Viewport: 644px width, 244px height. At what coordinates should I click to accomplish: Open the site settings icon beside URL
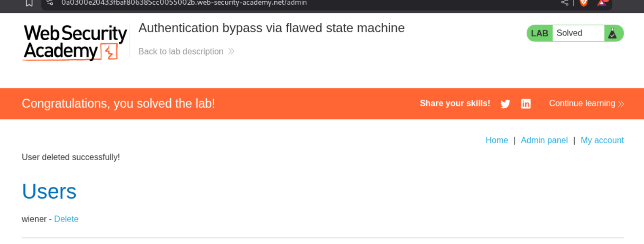(x=50, y=3)
